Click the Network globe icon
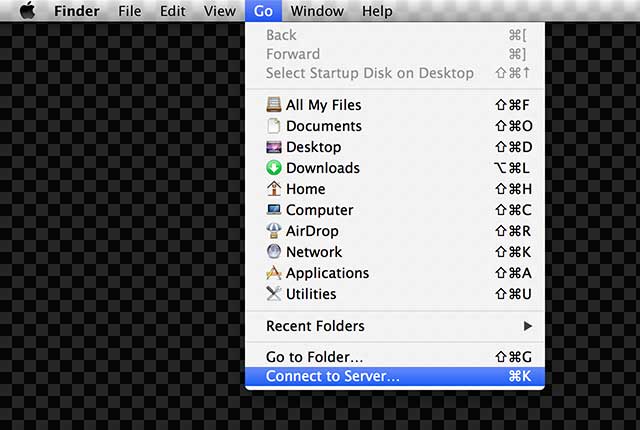640x430 pixels. [274, 252]
